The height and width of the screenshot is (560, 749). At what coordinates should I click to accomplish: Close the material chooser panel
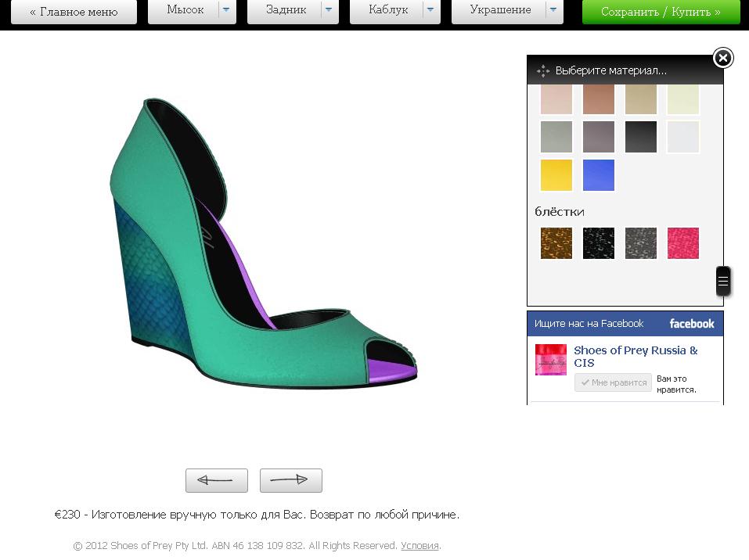pyautogui.click(x=722, y=58)
